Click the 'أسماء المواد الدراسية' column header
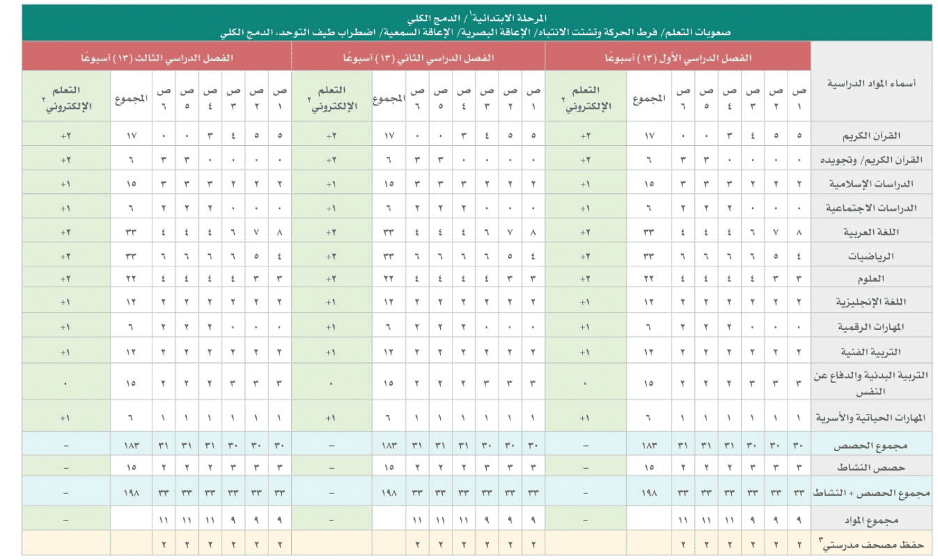The width and height of the screenshot is (938, 560). (x=871, y=84)
